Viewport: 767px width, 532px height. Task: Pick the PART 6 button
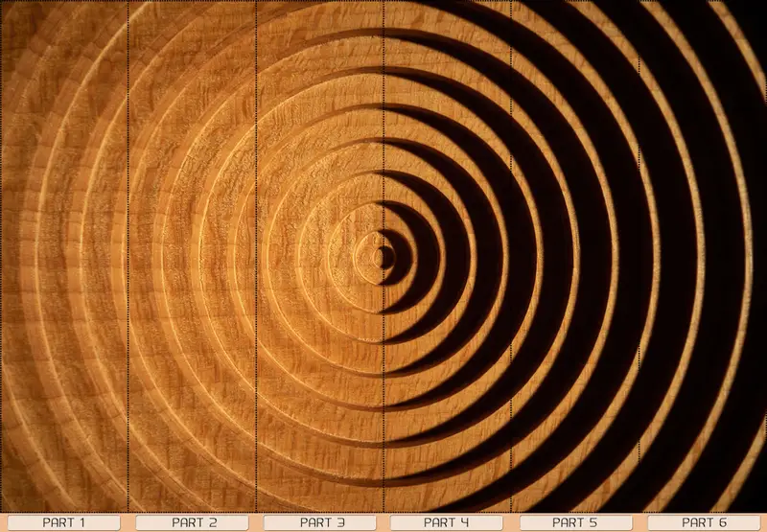705,522
